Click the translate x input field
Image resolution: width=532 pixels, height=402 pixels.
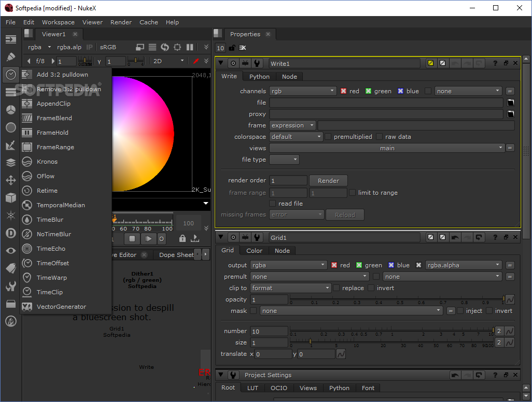click(x=273, y=354)
